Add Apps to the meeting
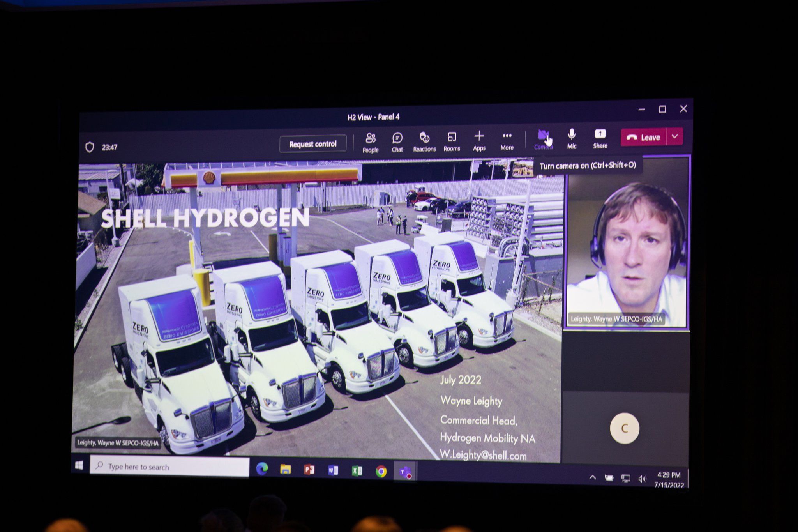The image size is (798, 532). pos(479,141)
